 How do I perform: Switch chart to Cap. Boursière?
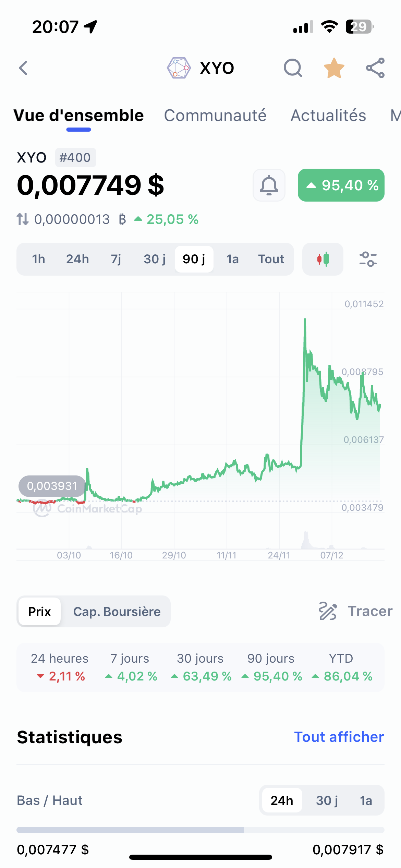coord(117,612)
